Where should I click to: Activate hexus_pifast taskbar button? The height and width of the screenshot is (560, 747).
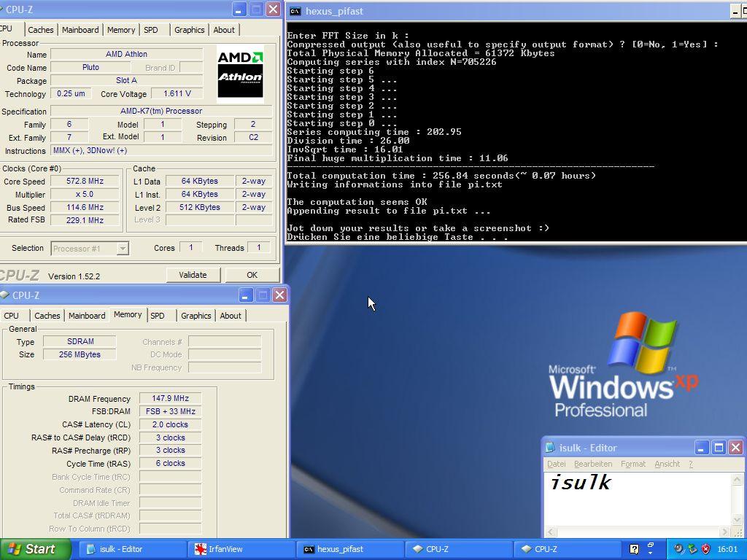[x=350, y=549]
